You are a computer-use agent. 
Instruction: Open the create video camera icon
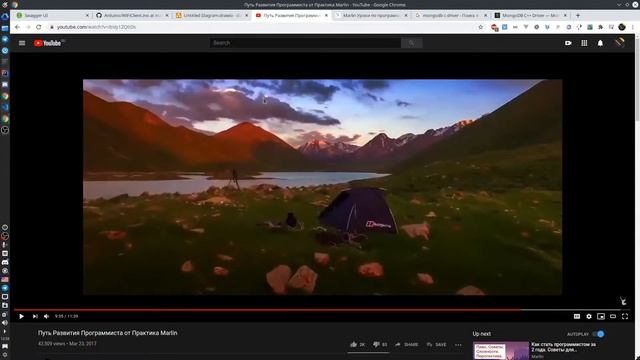tap(568, 43)
